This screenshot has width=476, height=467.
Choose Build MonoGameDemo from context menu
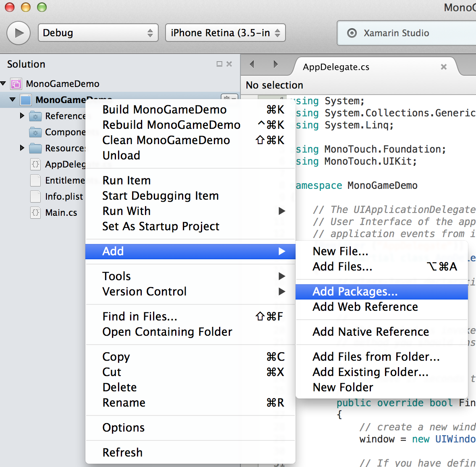point(190,110)
